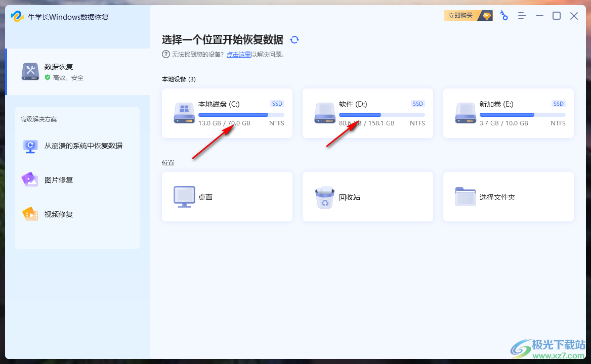Open 从崩溃的系统中恢复数据 option
The height and width of the screenshot is (364, 591).
tap(77, 146)
